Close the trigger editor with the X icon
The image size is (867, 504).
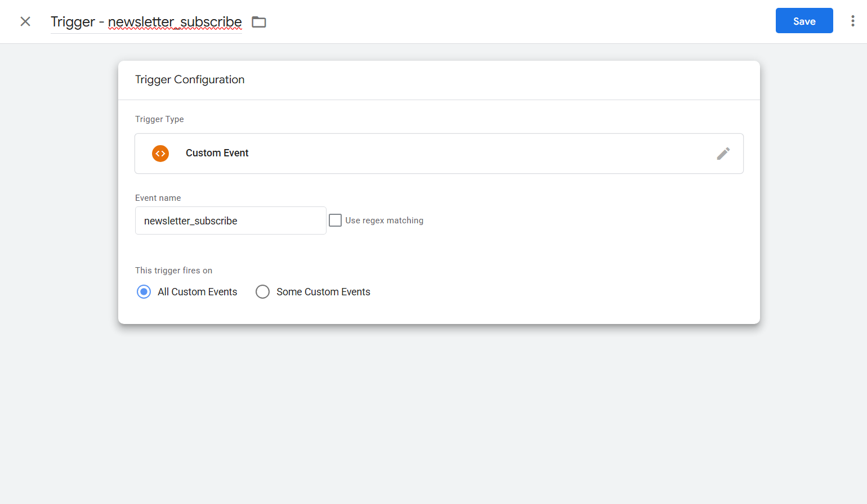(x=25, y=21)
